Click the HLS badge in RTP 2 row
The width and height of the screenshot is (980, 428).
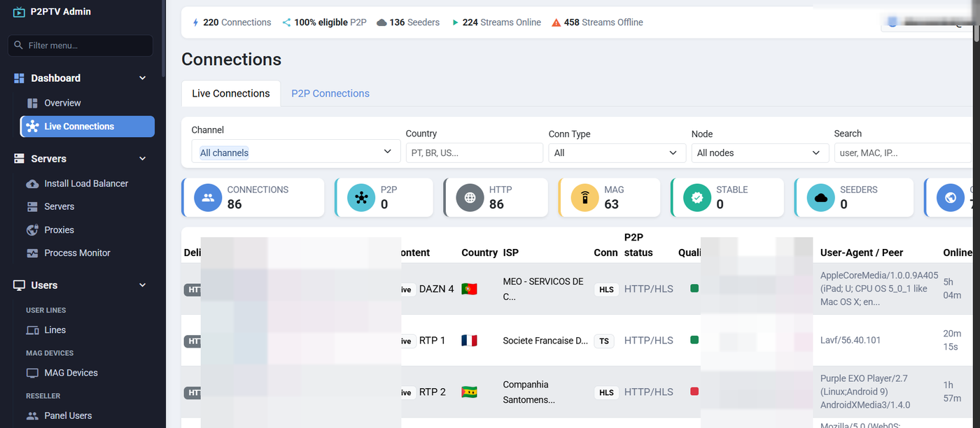tap(606, 393)
